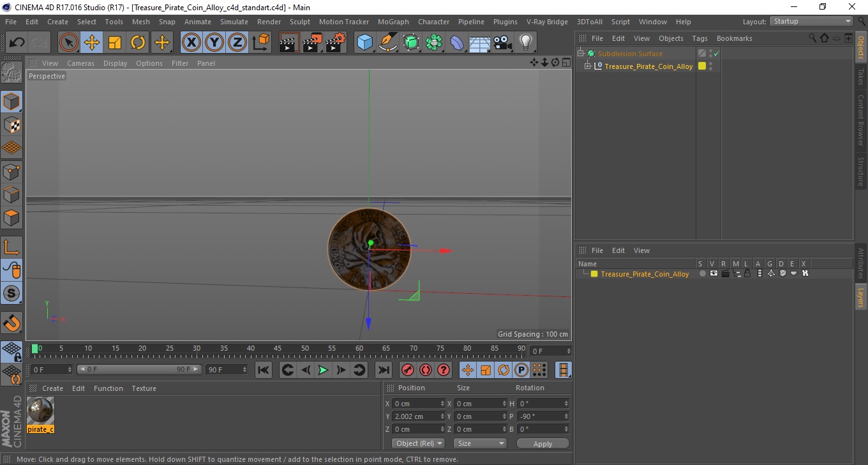Viewport: 868px width, 465px height.
Task: Render to Picture Viewer
Action: 313,43
